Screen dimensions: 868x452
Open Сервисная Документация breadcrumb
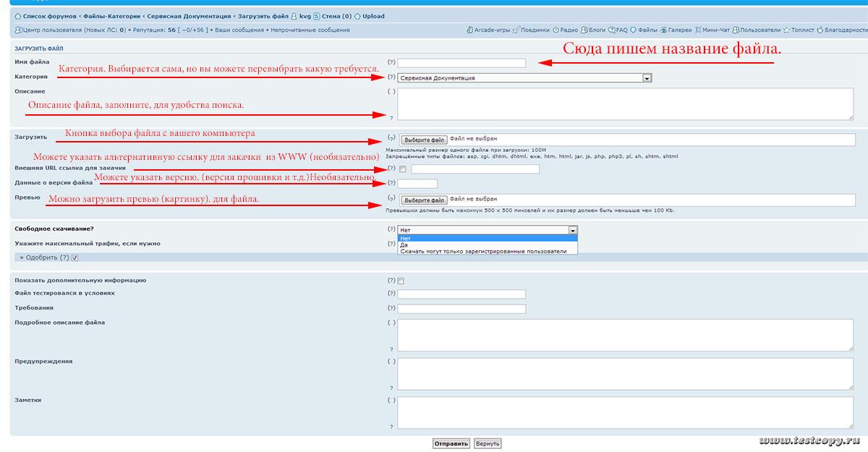pos(189,16)
